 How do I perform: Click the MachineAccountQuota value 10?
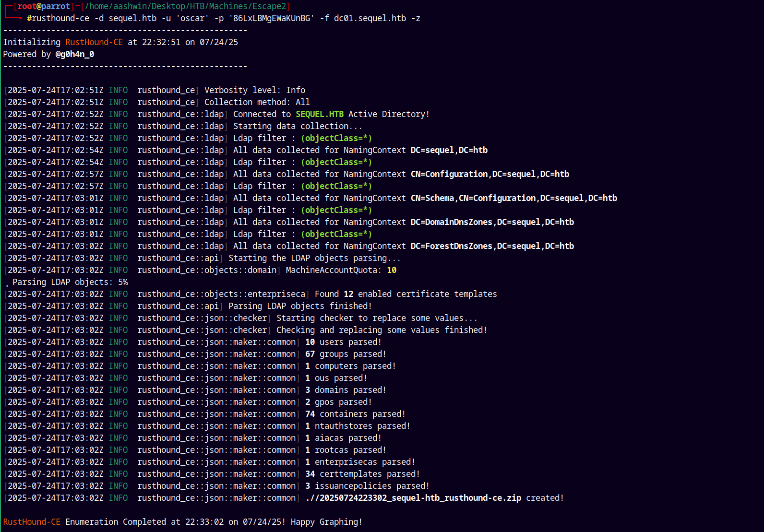pos(392,270)
